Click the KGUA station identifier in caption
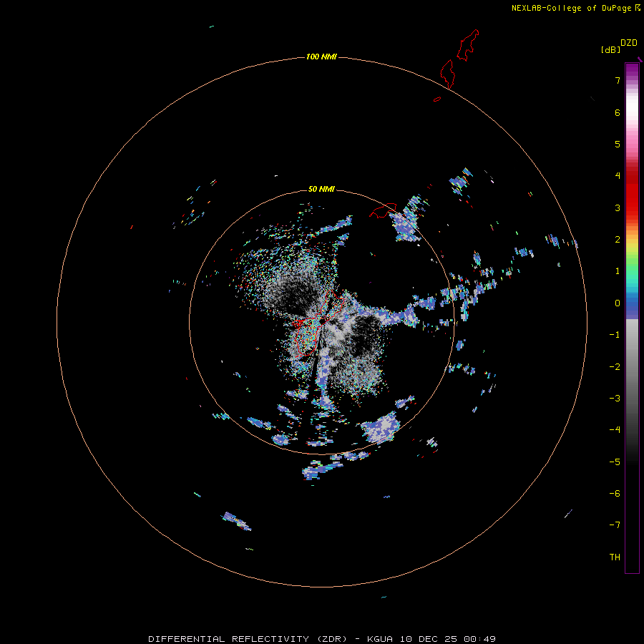The width and height of the screenshot is (644, 644). click(x=380, y=639)
